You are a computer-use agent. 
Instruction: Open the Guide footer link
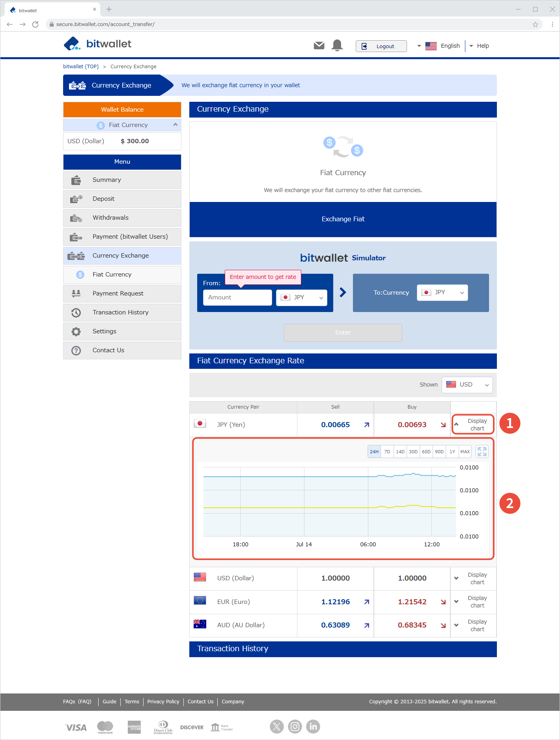(109, 701)
